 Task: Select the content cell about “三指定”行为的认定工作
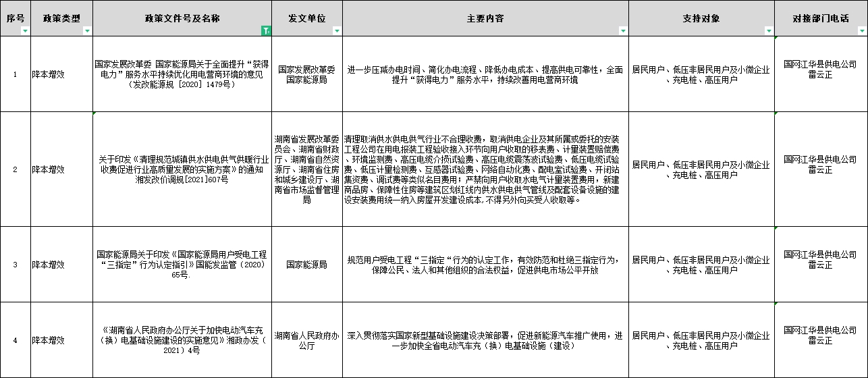(485, 265)
